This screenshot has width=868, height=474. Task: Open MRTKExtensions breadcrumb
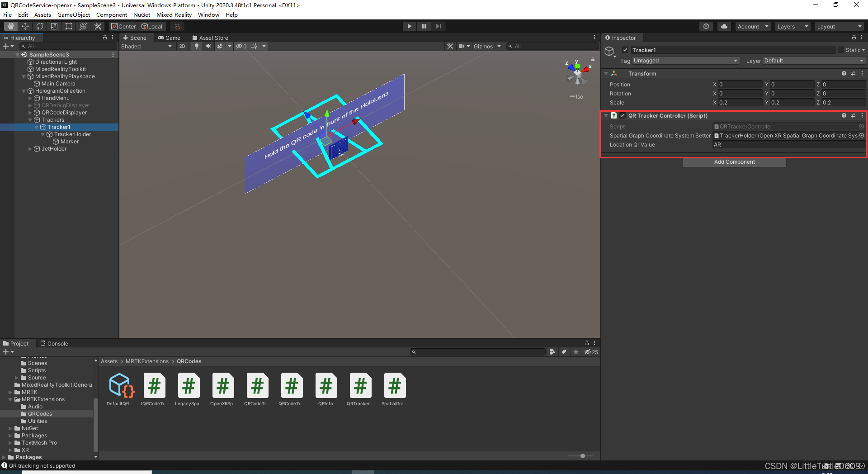coord(147,361)
